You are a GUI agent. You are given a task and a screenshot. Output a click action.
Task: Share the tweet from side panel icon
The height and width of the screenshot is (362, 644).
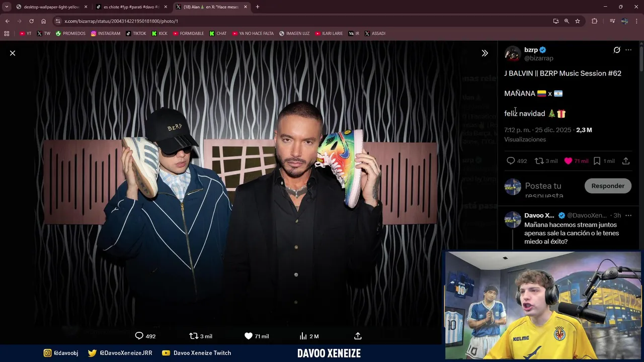[626, 161]
